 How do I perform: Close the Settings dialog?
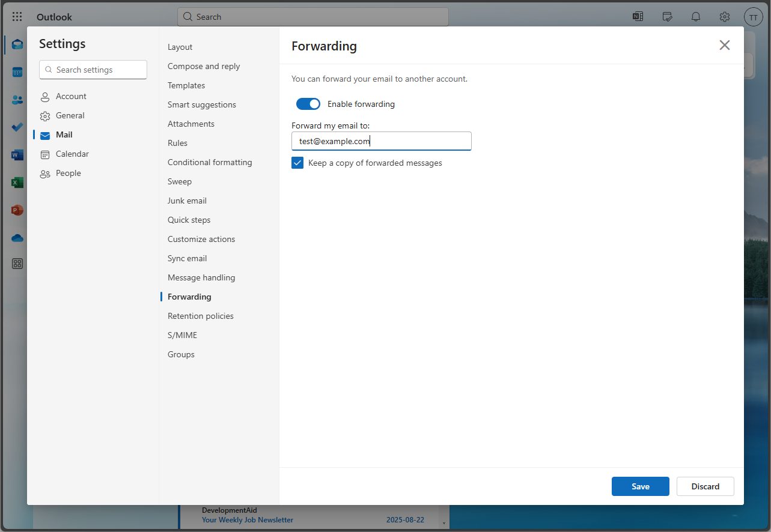[x=725, y=45]
